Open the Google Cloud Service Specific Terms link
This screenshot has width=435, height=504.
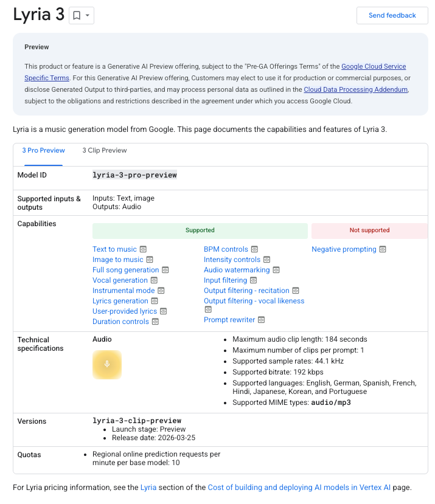374,66
